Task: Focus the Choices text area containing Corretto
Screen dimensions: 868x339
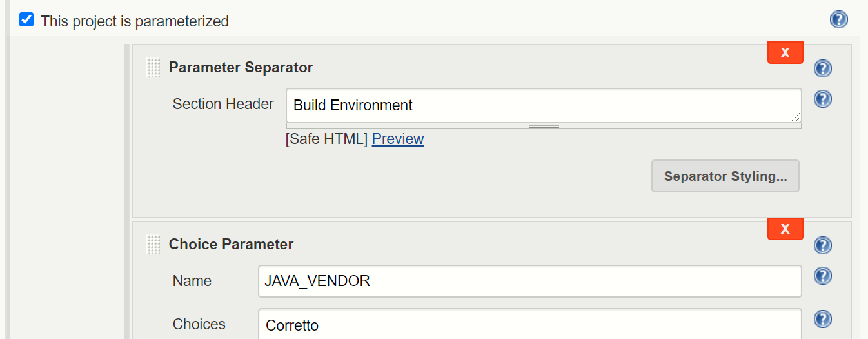Action: point(530,324)
